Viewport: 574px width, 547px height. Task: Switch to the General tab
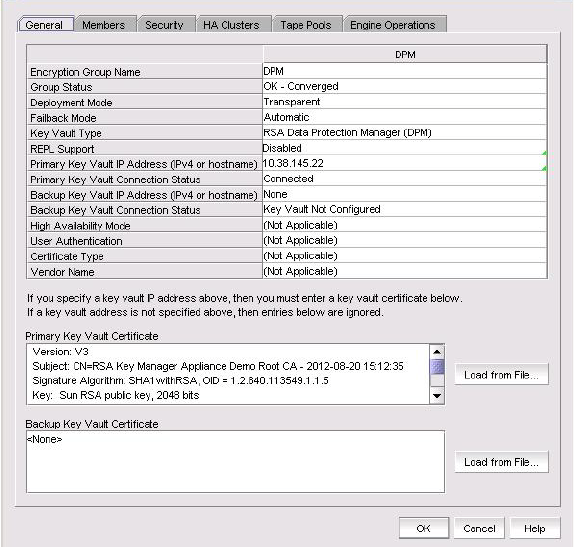click(x=46, y=25)
